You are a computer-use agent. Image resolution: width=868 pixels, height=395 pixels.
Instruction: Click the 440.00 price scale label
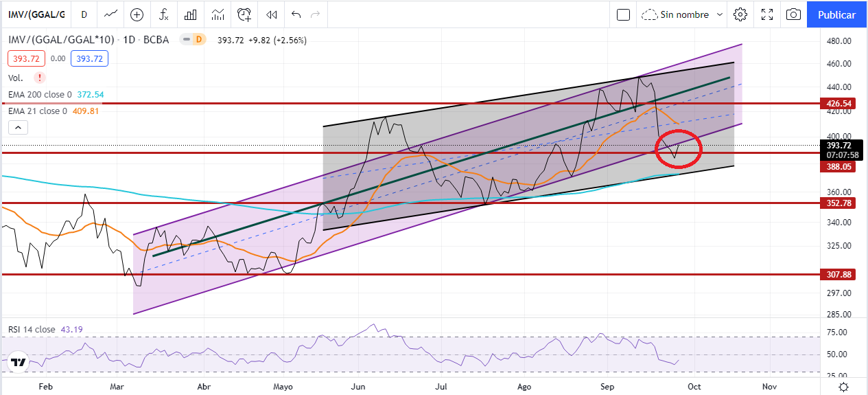pos(840,87)
